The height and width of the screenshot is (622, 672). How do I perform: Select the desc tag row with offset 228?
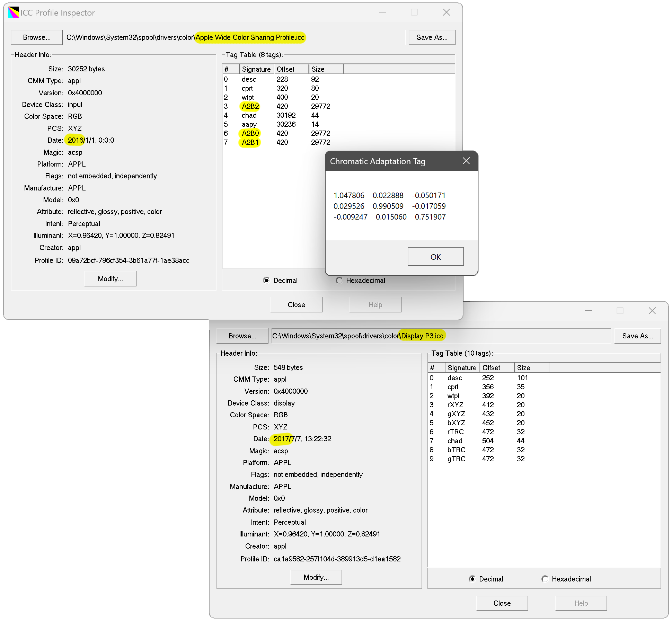[338, 79]
